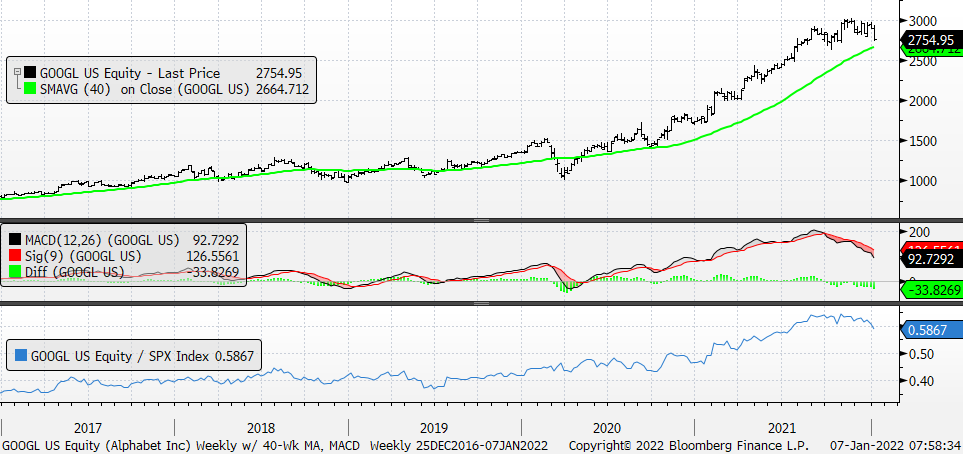Click the green Diff legend swatch

[x=15, y=272]
